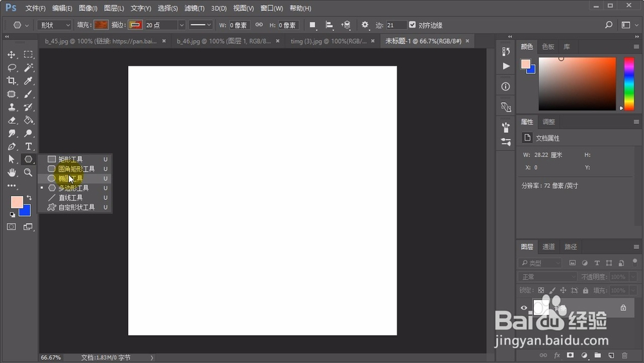Open the Layers panel flyout menu

[636, 247]
